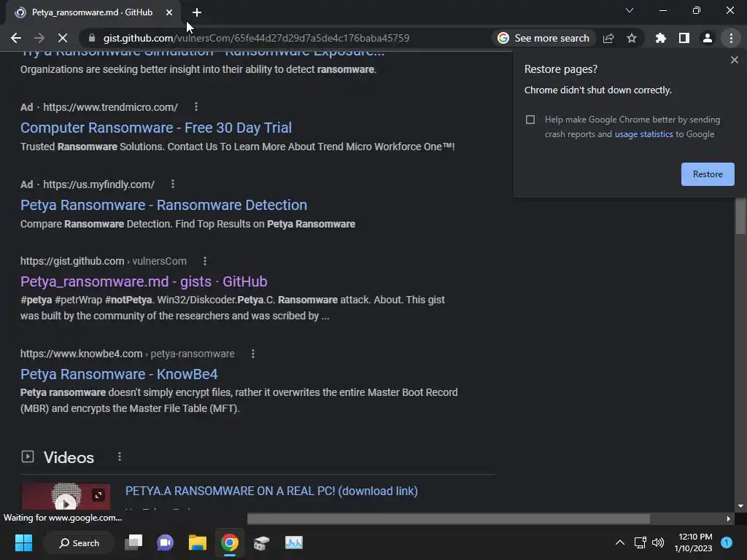Click the forward navigation arrow
This screenshot has width=747, height=560.
coord(39,38)
